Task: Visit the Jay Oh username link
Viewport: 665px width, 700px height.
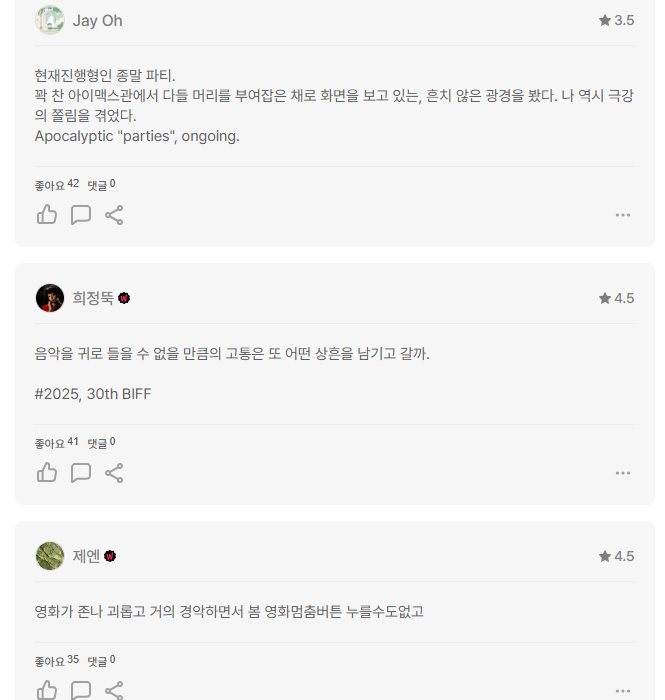Action: coord(97,21)
